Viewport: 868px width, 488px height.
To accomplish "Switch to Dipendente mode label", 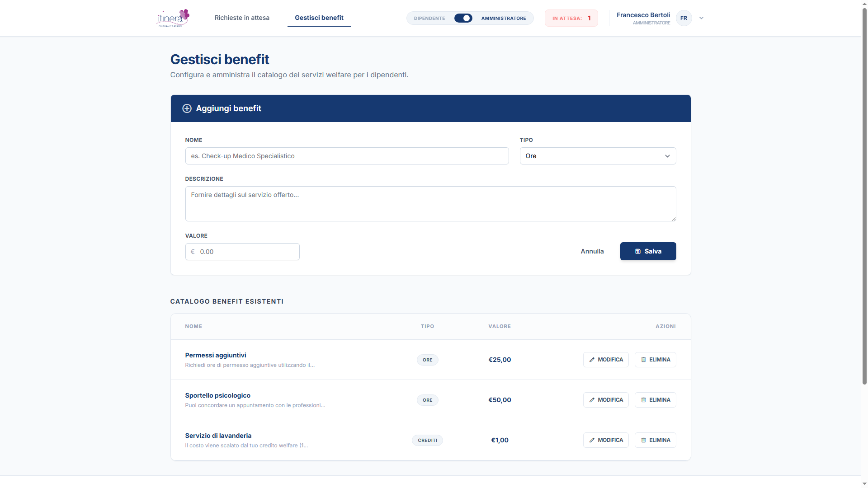I will click(429, 19).
